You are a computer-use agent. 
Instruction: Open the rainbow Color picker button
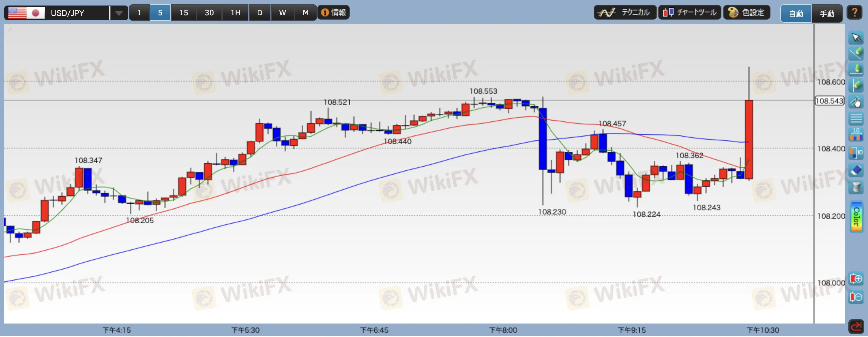click(x=856, y=217)
